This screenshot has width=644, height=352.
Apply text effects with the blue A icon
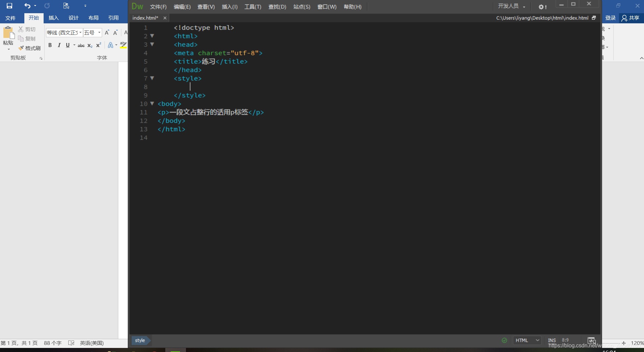[110, 45]
